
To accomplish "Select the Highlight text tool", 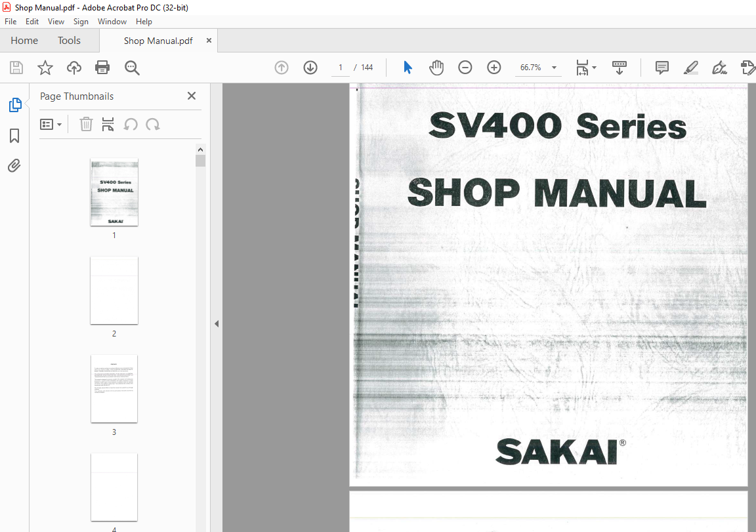I will (691, 68).
